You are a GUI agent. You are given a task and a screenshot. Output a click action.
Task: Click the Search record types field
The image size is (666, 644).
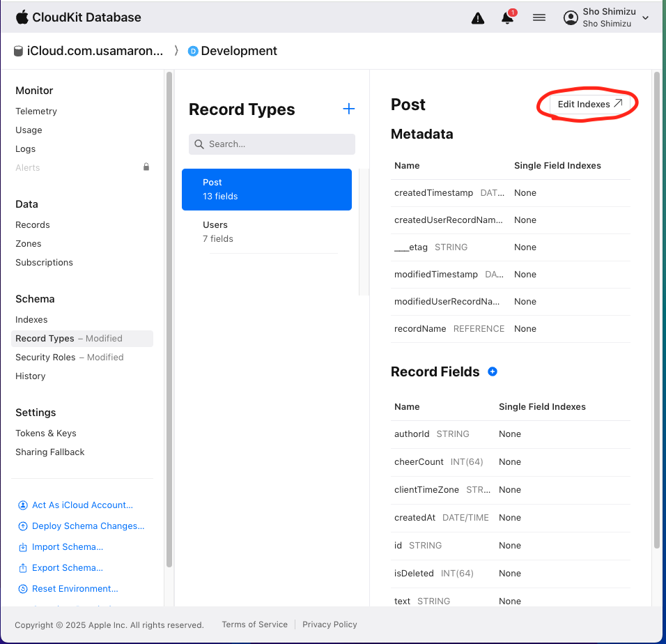point(272,144)
